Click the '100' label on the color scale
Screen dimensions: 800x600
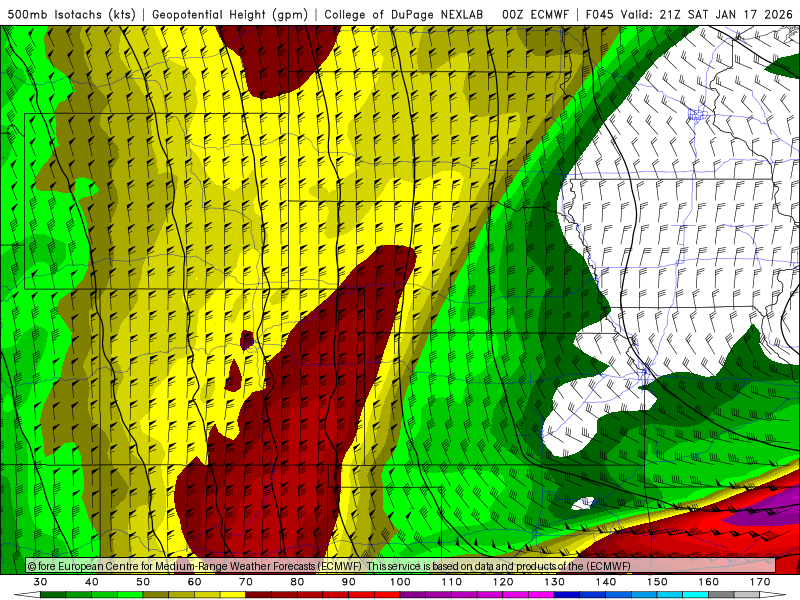pos(401,582)
